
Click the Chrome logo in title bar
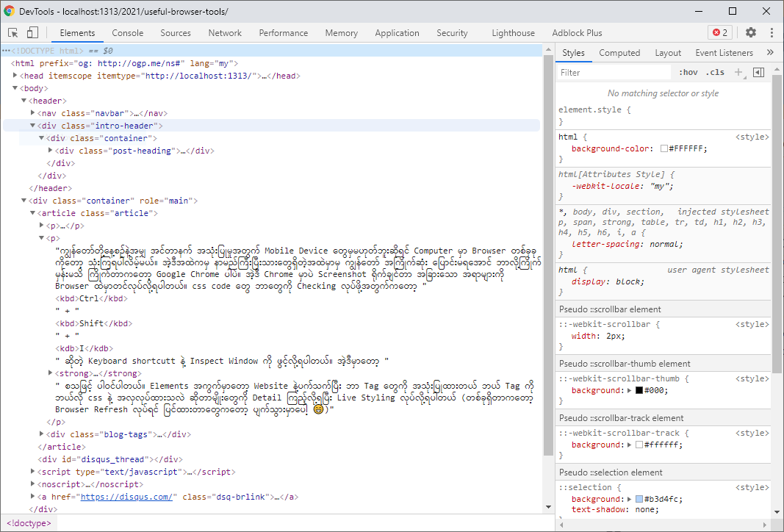pyautogui.click(x=9, y=11)
